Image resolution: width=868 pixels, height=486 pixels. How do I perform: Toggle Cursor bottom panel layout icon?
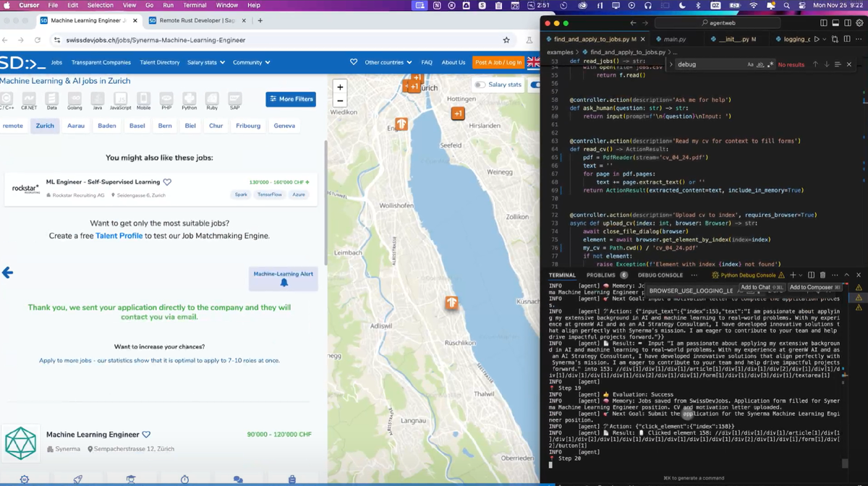[x=835, y=23]
